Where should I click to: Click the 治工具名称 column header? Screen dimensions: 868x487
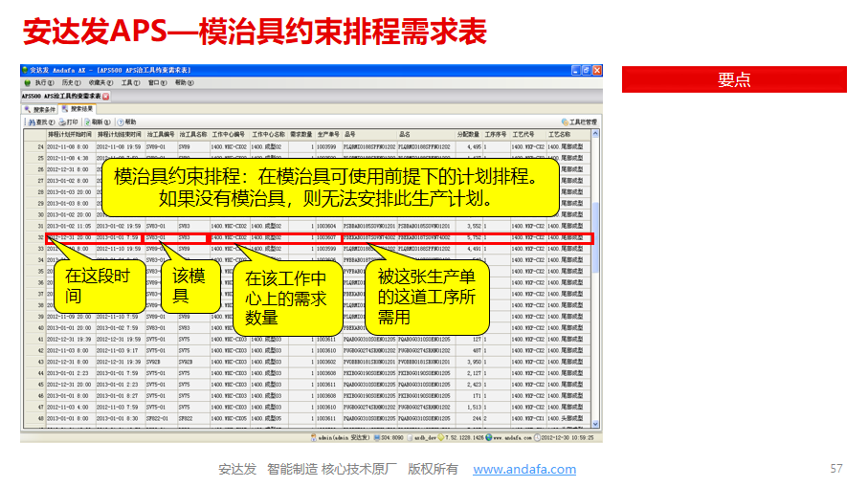[x=193, y=135]
